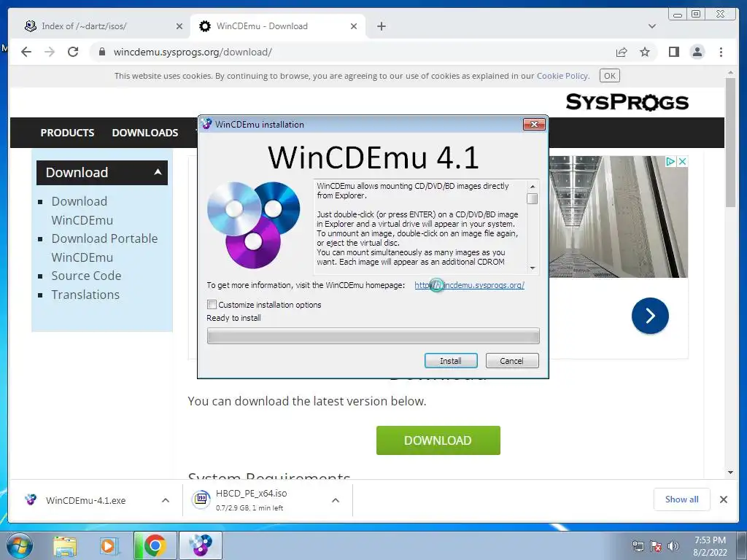
Task: Click the installation progress bar
Action: [373, 335]
